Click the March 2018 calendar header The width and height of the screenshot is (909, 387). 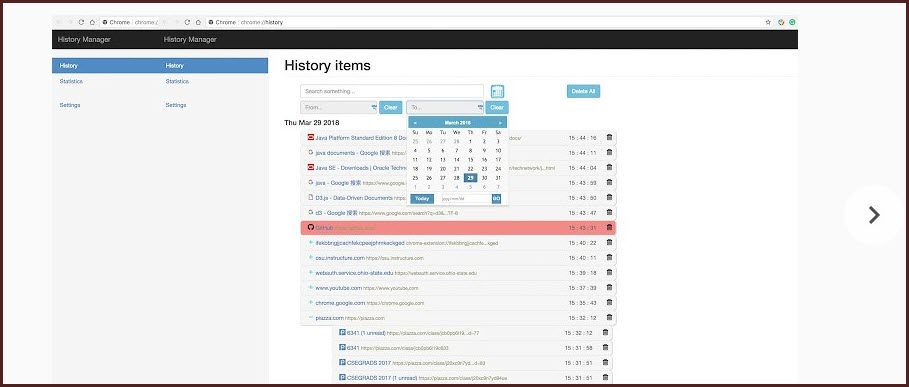pos(457,123)
